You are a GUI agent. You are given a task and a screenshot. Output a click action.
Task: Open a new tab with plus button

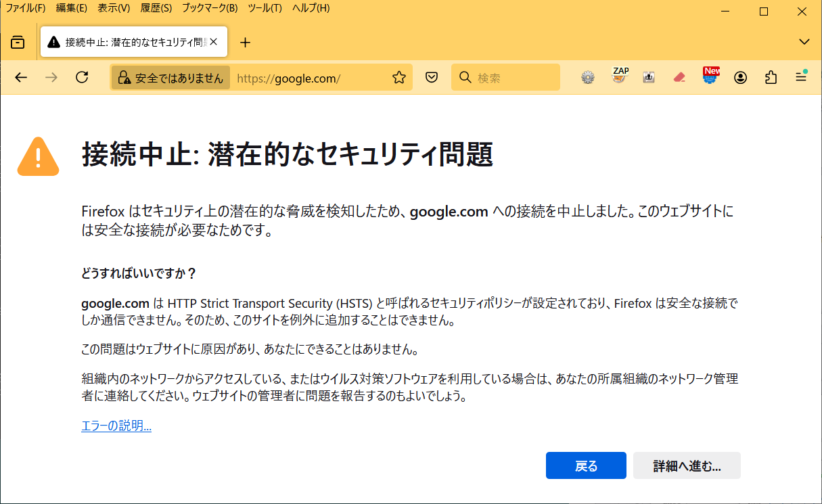pos(245,43)
